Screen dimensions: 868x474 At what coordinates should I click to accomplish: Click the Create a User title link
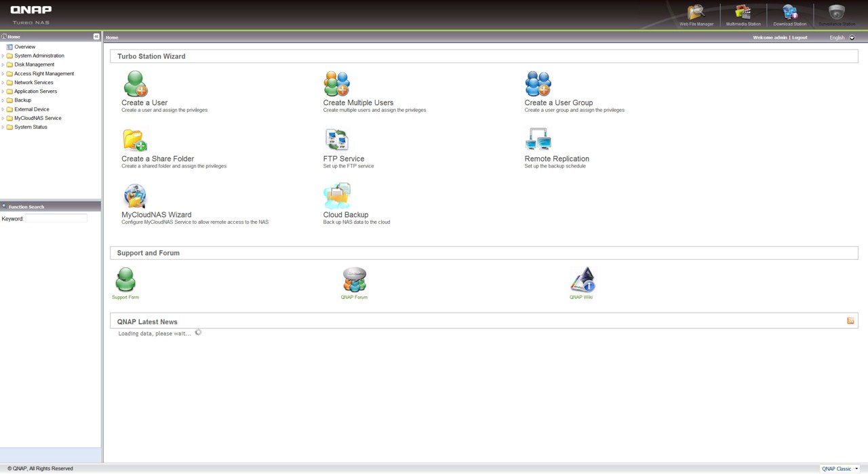144,103
